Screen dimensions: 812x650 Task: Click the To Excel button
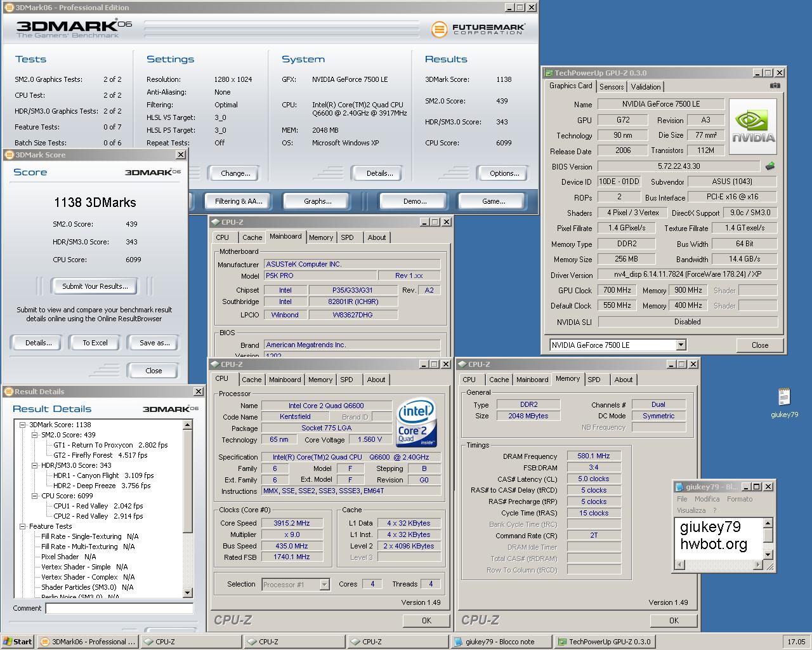[x=95, y=343]
